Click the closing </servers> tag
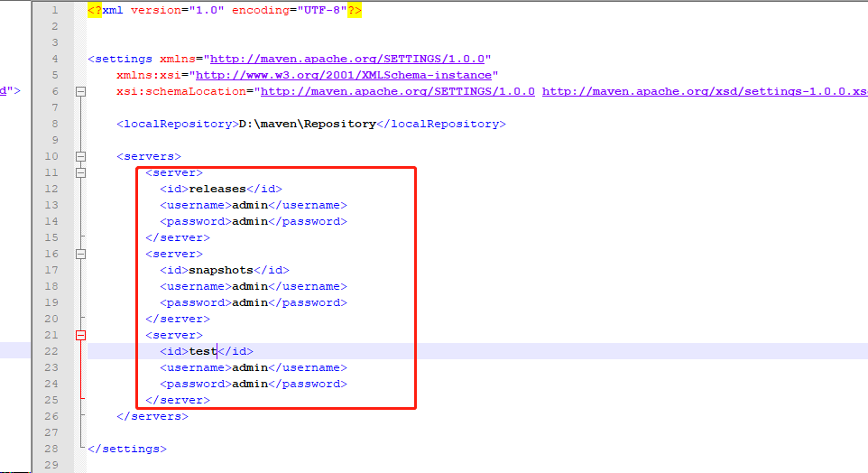This screenshot has height=473, width=868. point(152,416)
